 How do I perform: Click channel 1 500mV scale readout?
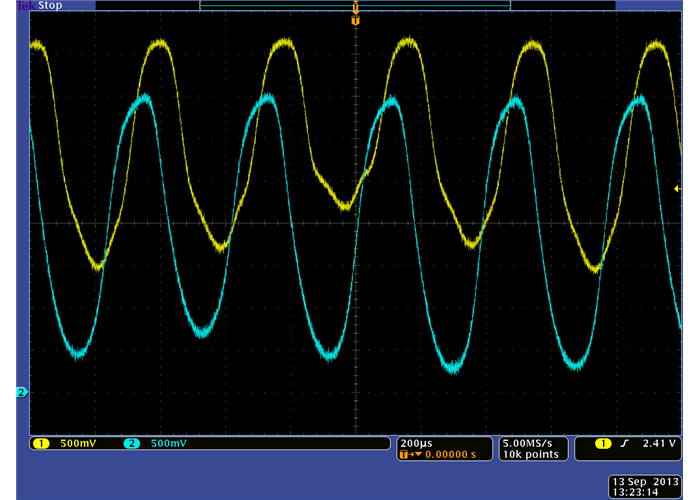coord(78,443)
